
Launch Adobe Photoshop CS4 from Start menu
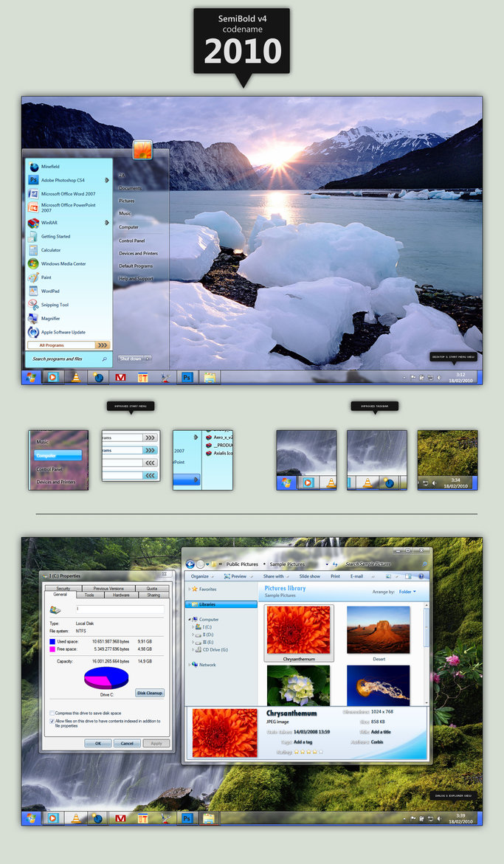pyautogui.click(x=62, y=180)
